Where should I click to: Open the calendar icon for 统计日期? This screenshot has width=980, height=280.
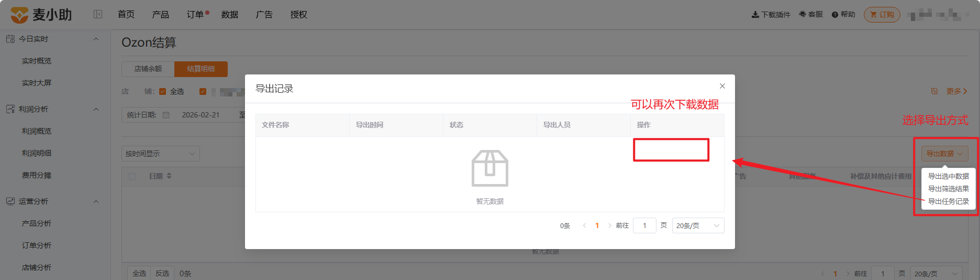click(x=166, y=115)
